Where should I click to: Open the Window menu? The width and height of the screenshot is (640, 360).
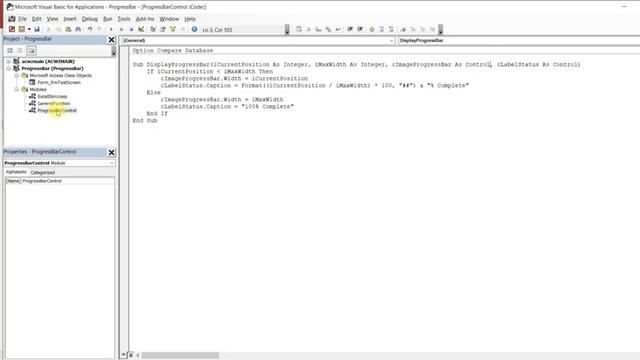point(169,19)
